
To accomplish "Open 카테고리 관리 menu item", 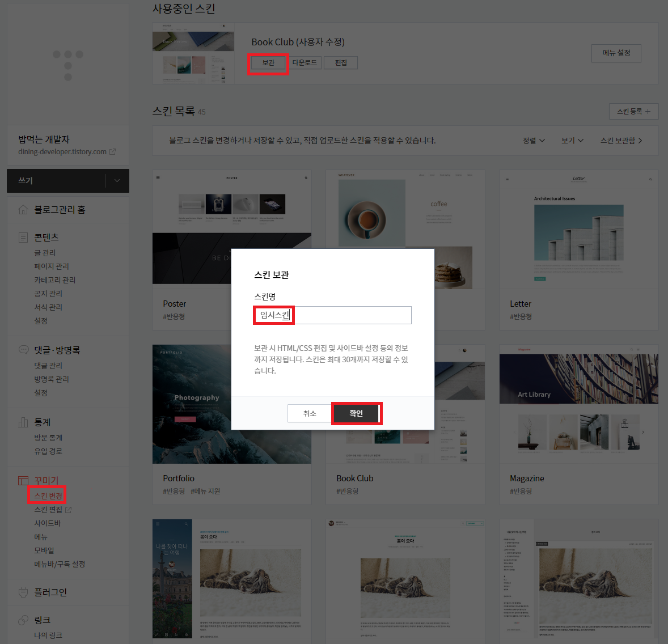I will coord(54,280).
